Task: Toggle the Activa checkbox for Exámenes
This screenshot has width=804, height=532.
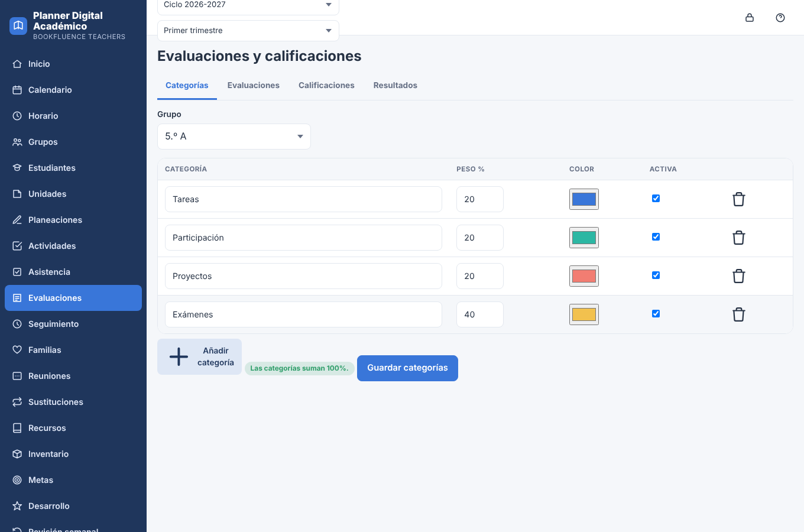Action: (x=656, y=314)
